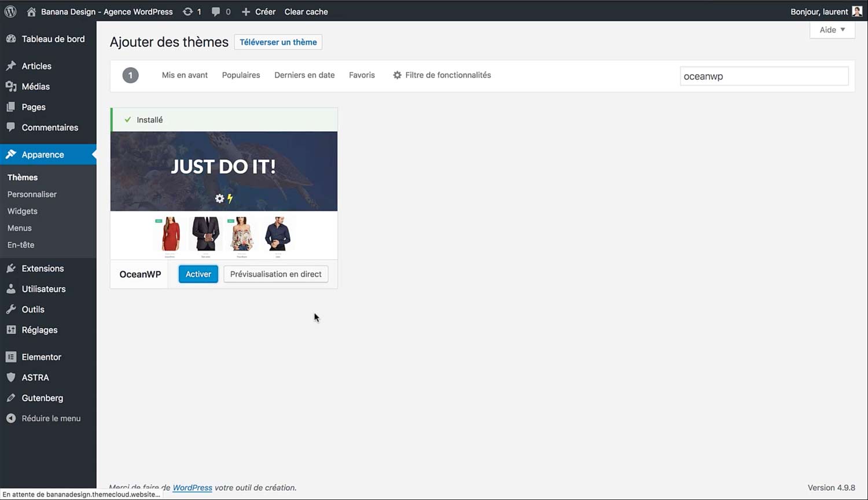The width and height of the screenshot is (868, 500).
Task: Click the Tableau de bord gauge icon
Action: (11, 39)
